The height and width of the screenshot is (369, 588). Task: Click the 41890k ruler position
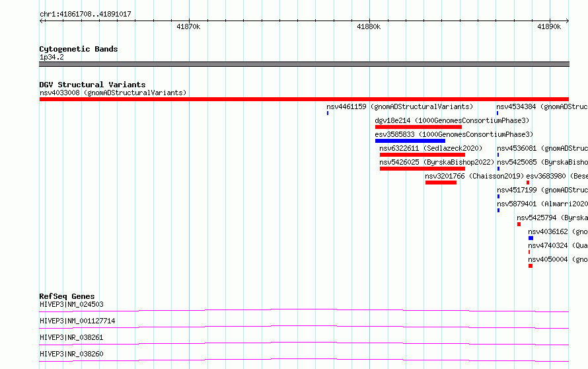click(x=549, y=26)
